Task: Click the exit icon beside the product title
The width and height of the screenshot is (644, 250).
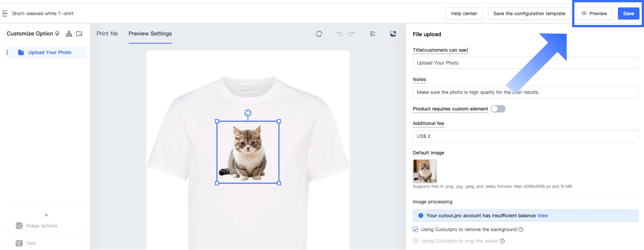Action: click(5, 14)
